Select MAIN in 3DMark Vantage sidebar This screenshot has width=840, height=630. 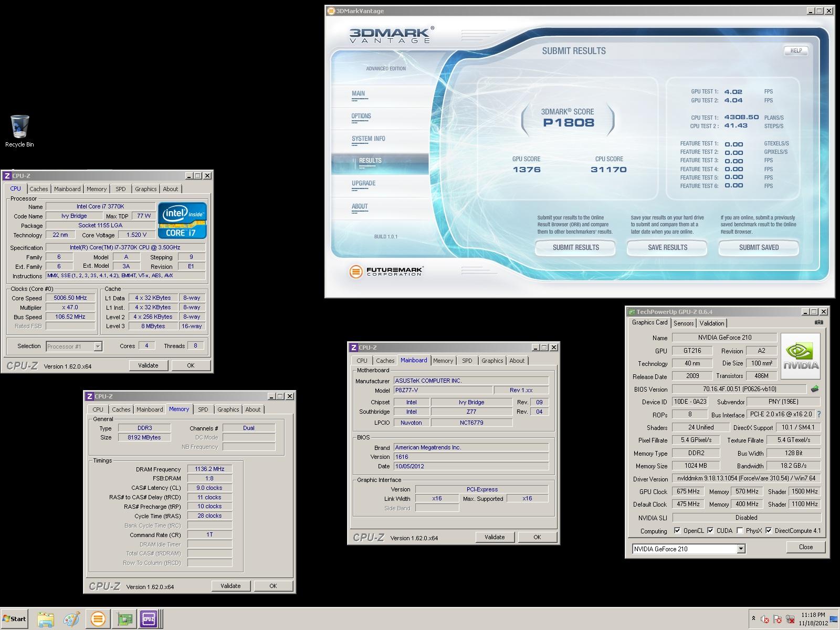pyautogui.click(x=358, y=94)
